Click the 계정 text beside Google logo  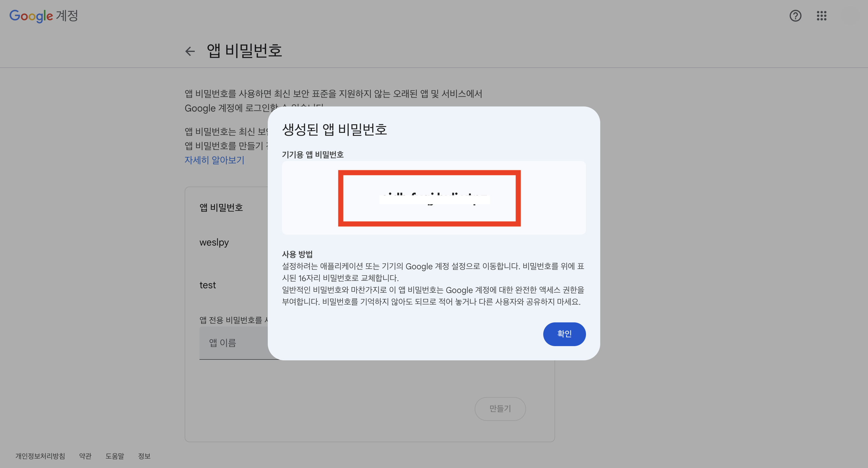point(67,16)
